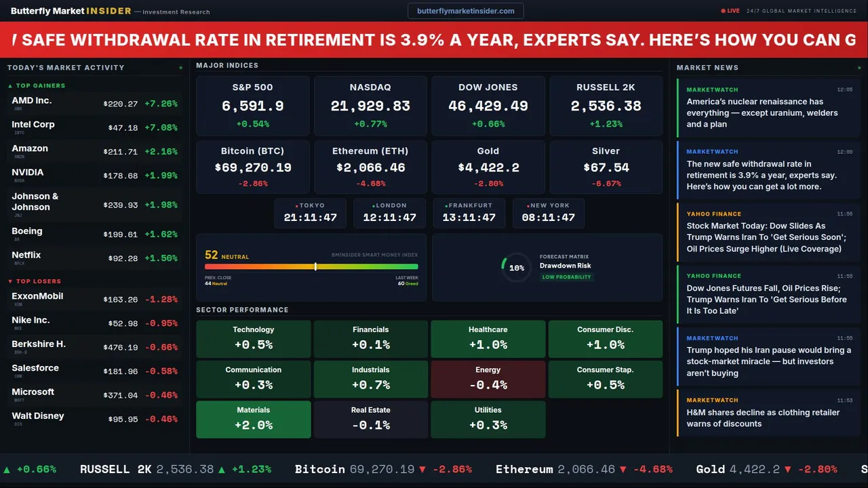
Task: Click Today's Market Activity status dot
Action: tap(180, 68)
